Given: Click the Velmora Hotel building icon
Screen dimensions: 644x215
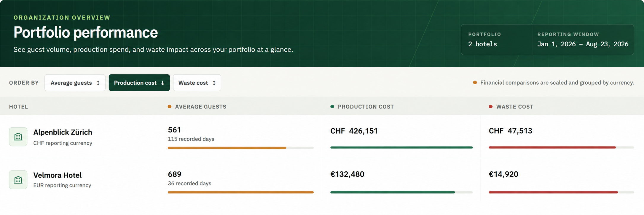Looking at the screenshot, I should tap(18, 180).
